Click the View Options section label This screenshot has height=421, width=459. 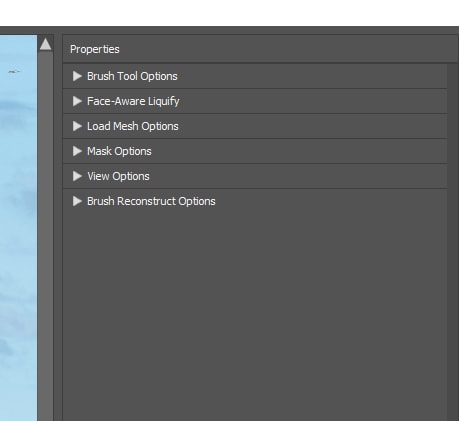click(118, 176)
